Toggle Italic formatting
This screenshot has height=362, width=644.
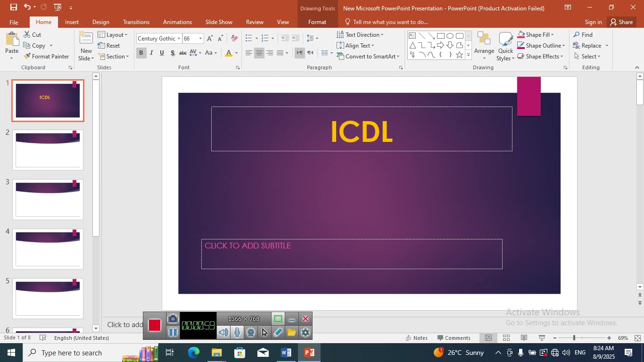pos(151,53)
